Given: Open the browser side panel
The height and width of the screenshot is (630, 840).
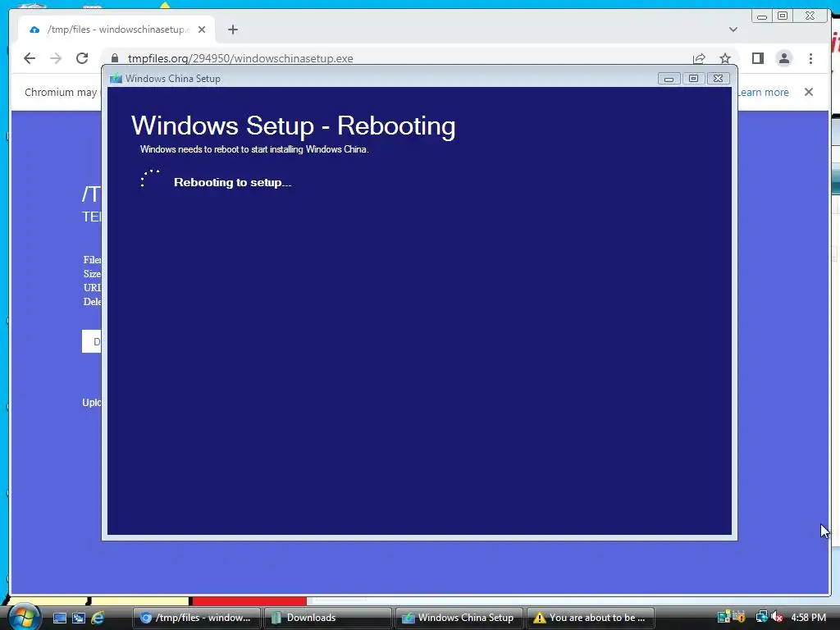Looking at the screenshot, I should click(x=757, y=58).
